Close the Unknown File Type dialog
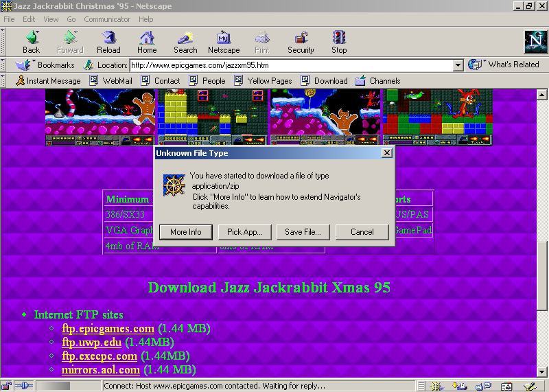Image resolution: width=549 pixels, height=392 pixels. coord(386,153)
